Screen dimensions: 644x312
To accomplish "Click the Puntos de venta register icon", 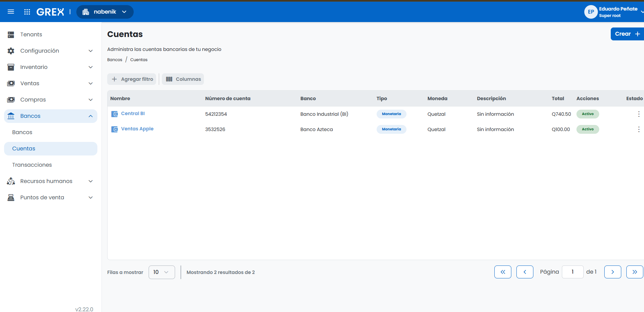I will pyautogui.click(x=11, y=198).
